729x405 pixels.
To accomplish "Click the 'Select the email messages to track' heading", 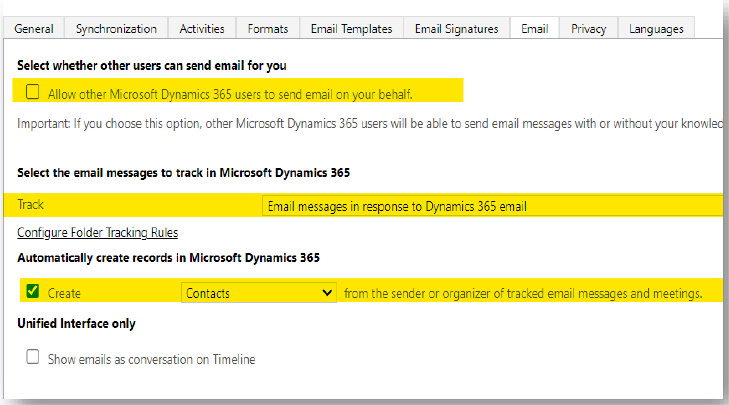I will click(x=183, y=173).
